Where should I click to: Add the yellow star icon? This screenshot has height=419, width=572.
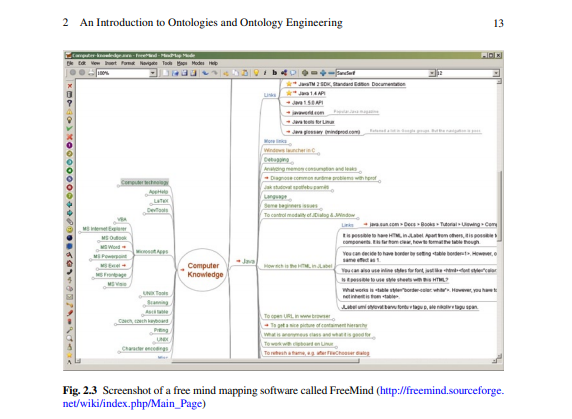[69, 355]
